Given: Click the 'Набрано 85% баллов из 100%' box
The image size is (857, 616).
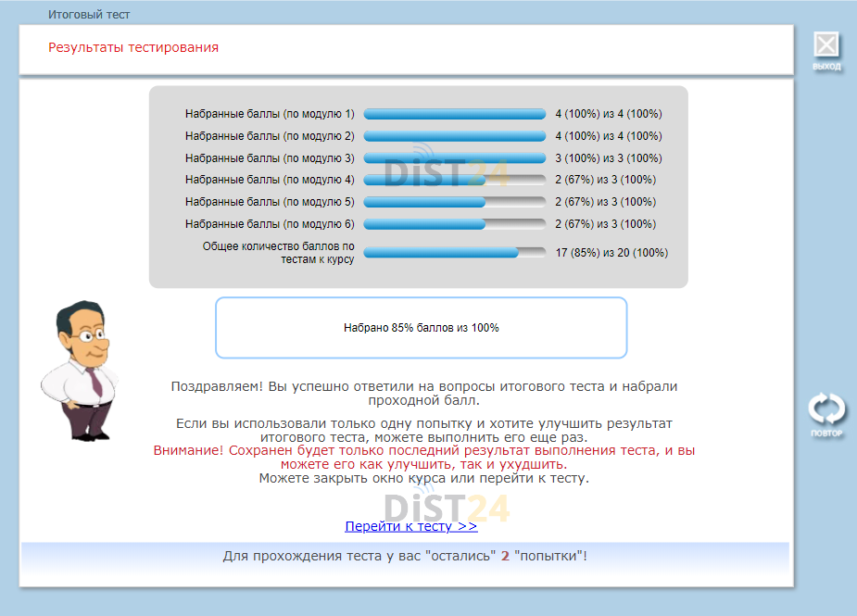Looking at the screenshot, I should point(421,328).
